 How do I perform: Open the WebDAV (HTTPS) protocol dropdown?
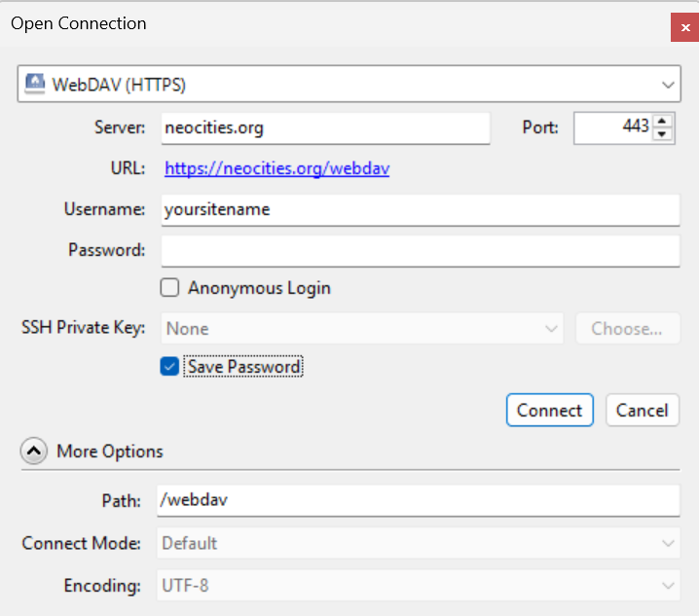(x=349, y=85)
